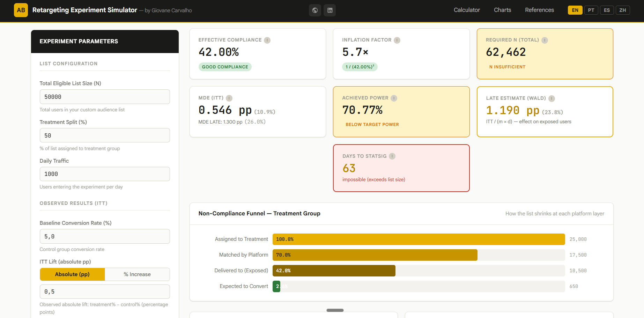The height and width of the screenshot is (318, 644).
Task: Go to the Charts section
Action: coord(502,10)
